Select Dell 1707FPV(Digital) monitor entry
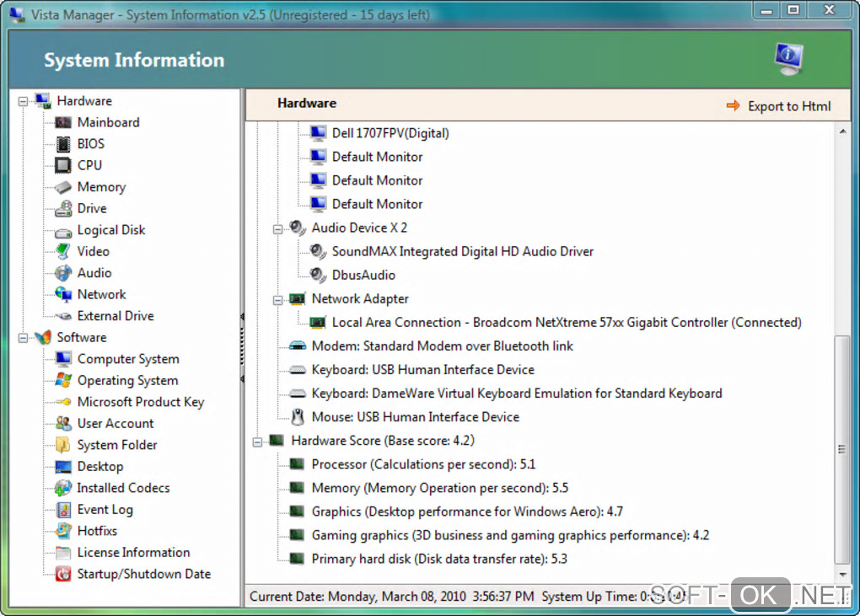 click(x=390, y=133)
